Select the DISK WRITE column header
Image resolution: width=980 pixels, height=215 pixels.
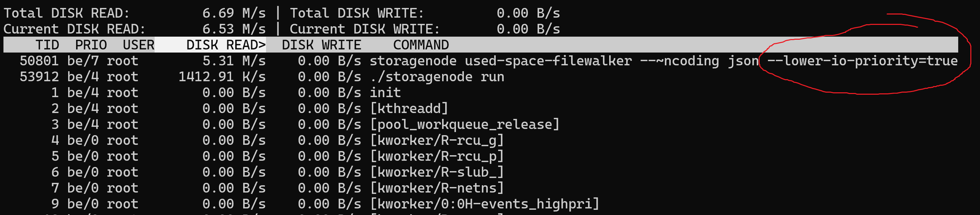coord(321,45)
